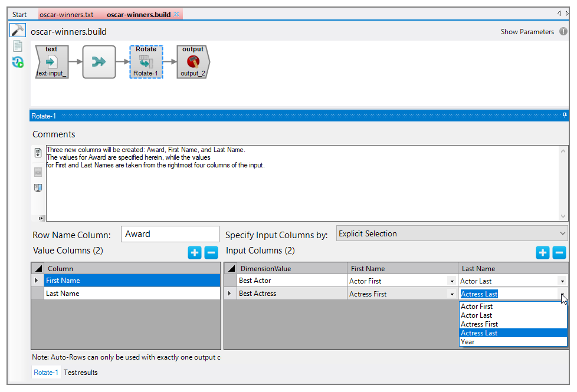The width and height of the screenshot is (577, 392).
Task: Select the text-input node in the flow
Action: click(x=51, y=62)
